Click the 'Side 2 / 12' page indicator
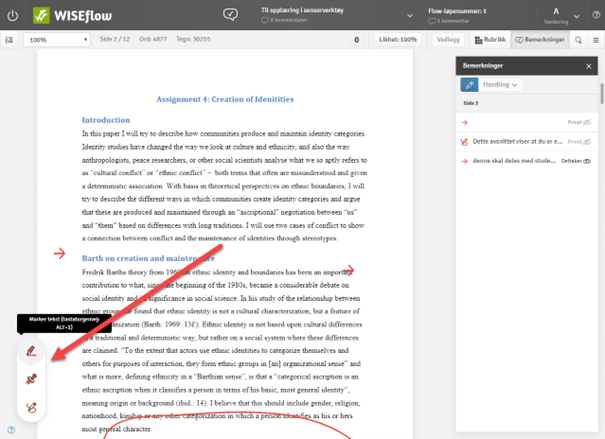Screen dimensions: 605x439 (x=115, y=39)
